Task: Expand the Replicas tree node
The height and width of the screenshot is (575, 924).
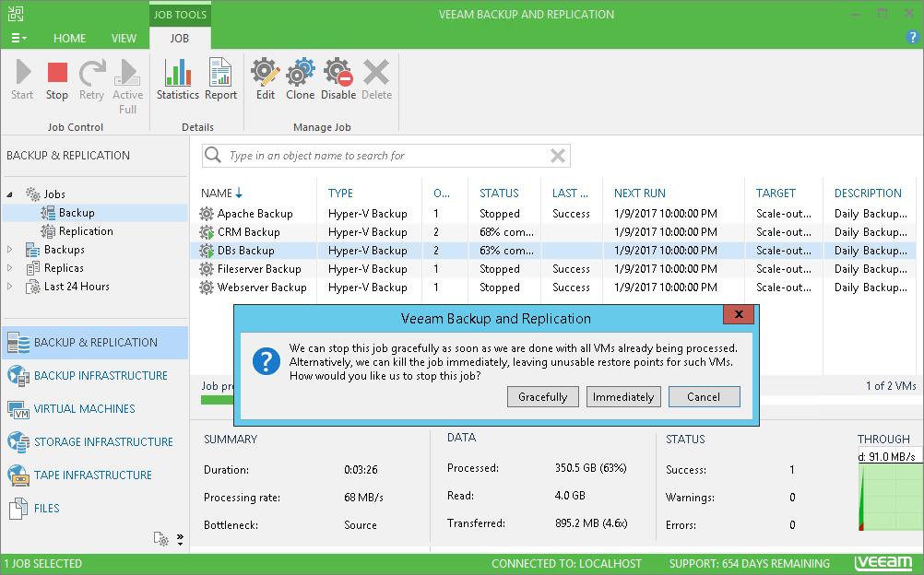Action: (9, 268)
